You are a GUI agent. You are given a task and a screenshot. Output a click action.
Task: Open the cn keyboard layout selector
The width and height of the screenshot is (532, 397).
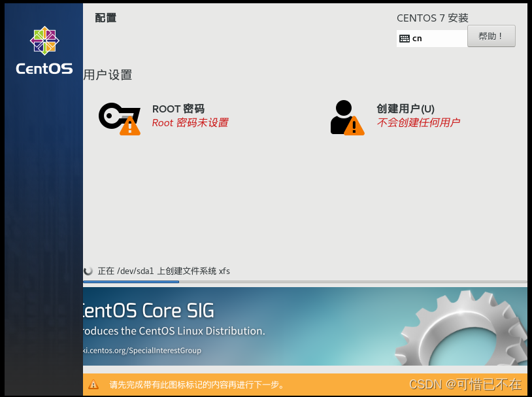click(x=431, y=38)
